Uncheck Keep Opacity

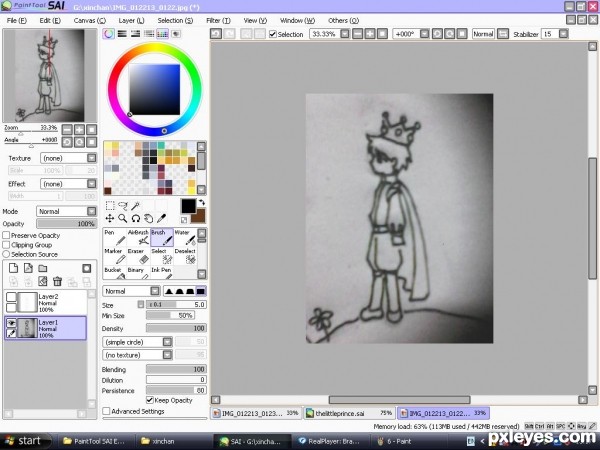[150, 400]
